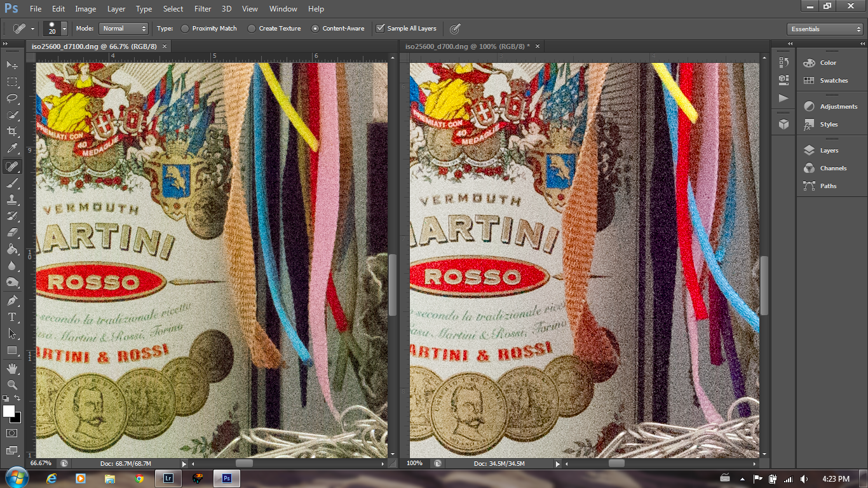Viewport: 868px width, 488px height.
Task: Toggle the tablet pressure size icon
Action: pyautogui.click(x=454, y=29)
